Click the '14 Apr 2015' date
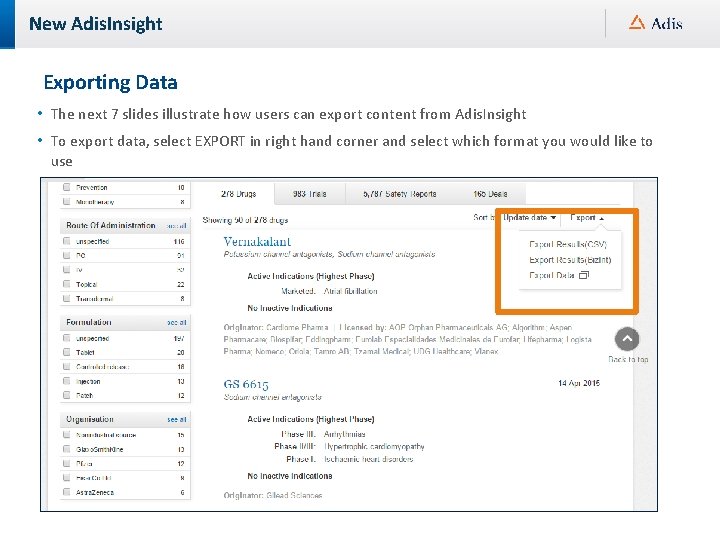720x540 pixels. (x=579, y=383)
